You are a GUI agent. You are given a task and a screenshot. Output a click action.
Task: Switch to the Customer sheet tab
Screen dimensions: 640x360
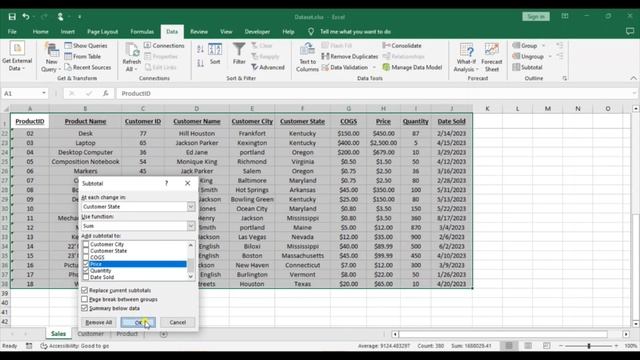click(x=91, y=334)
